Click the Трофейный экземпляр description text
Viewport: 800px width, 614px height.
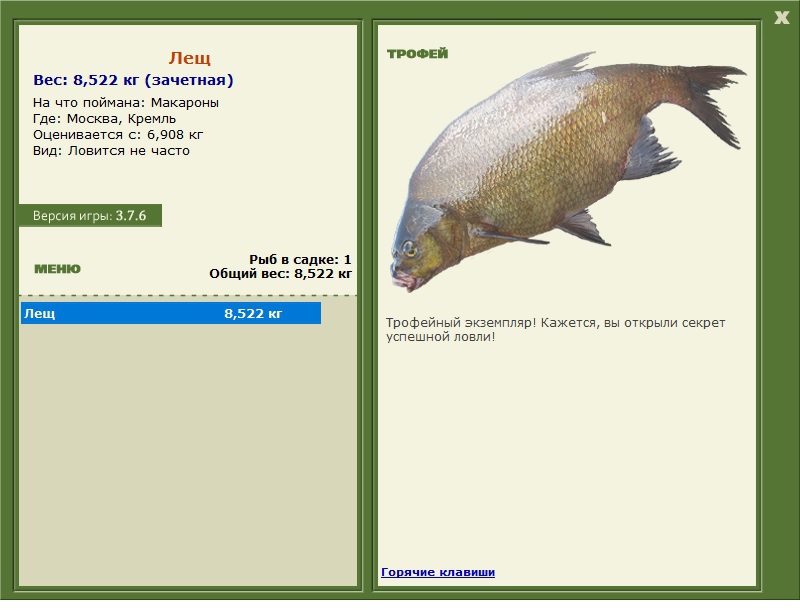pyautogui.click(x=555, y=330)
